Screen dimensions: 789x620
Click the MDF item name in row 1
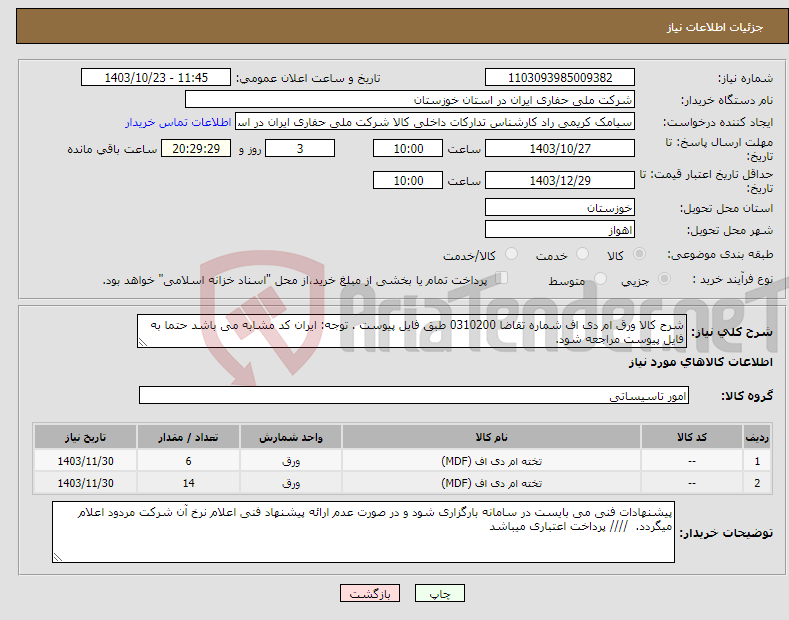tap(491, 461)
